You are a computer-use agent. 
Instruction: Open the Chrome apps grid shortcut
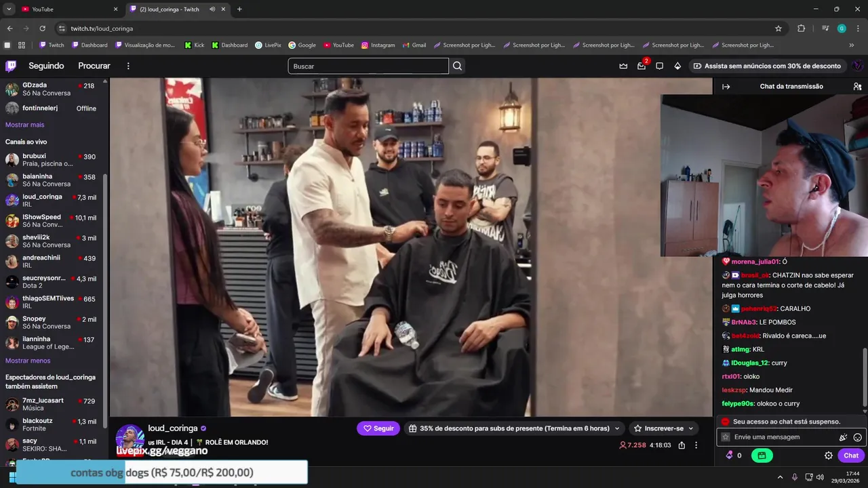[x=22, y=45]
